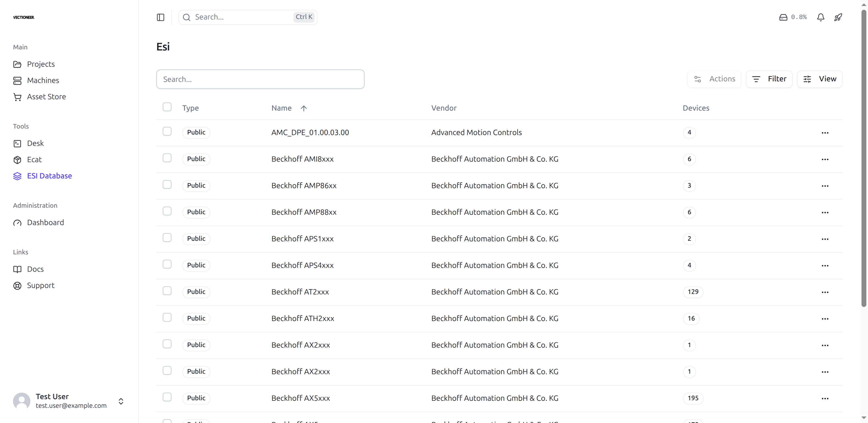The image size is (868, 423).
Task: Focus the Esi table search field
Action: click(x=260, y=79)
